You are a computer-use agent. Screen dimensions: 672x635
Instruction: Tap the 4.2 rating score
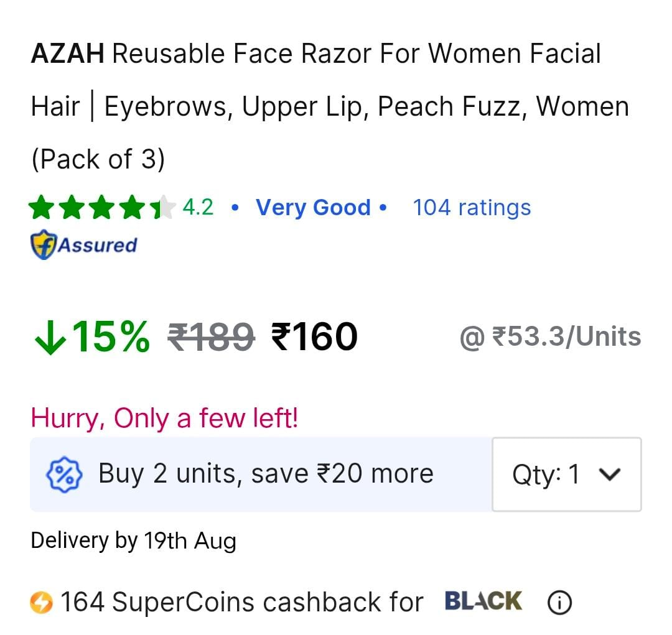pos(198,207)
